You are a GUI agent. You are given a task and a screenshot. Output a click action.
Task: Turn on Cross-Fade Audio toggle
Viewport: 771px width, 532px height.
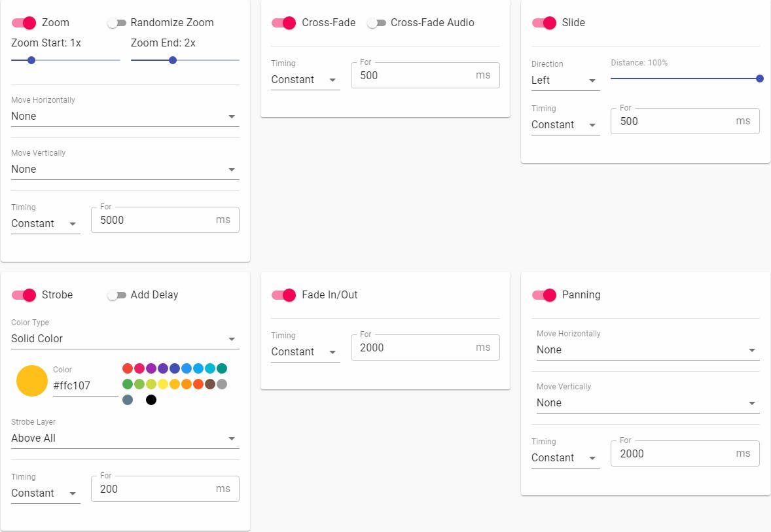(x=376, y=23)
